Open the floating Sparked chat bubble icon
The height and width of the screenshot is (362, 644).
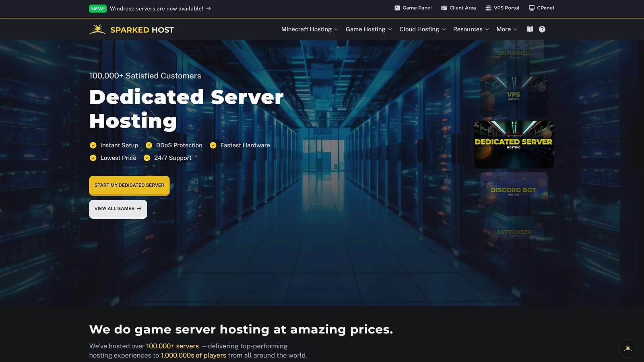[x=628, y=348]
